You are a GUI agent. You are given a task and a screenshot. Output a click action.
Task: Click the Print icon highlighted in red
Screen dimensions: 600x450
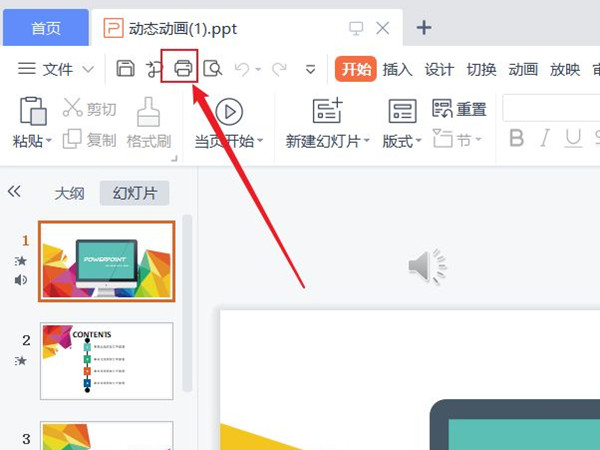tap(183, 68)
